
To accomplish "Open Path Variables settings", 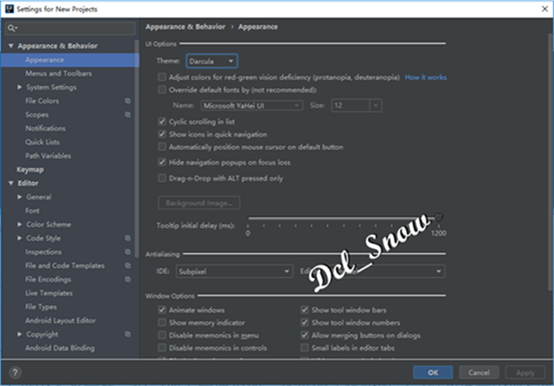I will [x=48, y=156].
